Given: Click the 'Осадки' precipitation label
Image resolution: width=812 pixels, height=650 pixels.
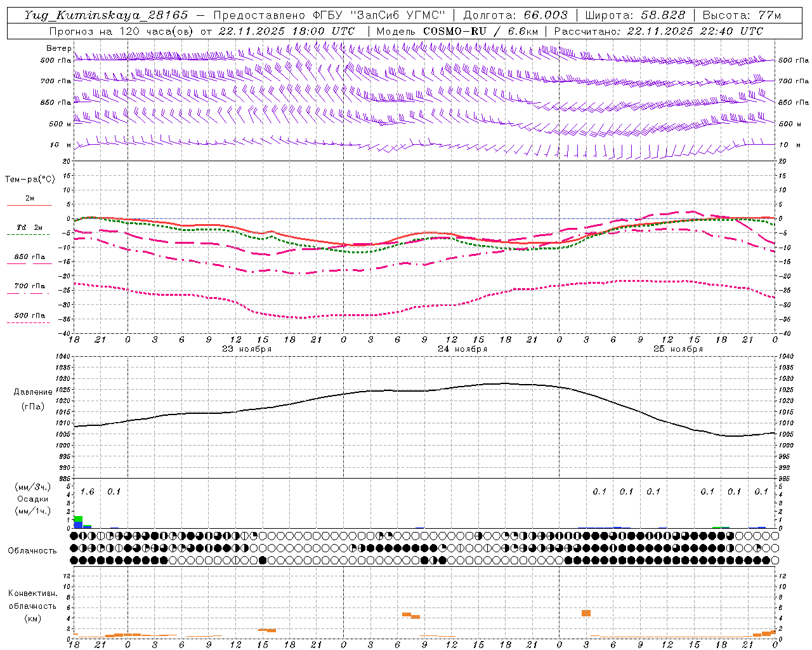Looking at the screenshot, I should pos(33,499).
